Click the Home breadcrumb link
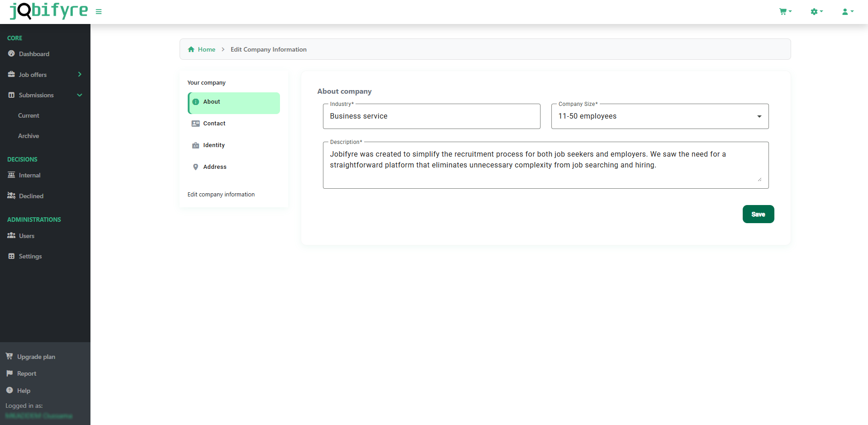This screenshot has width=868, height=425. coord(206,49)
